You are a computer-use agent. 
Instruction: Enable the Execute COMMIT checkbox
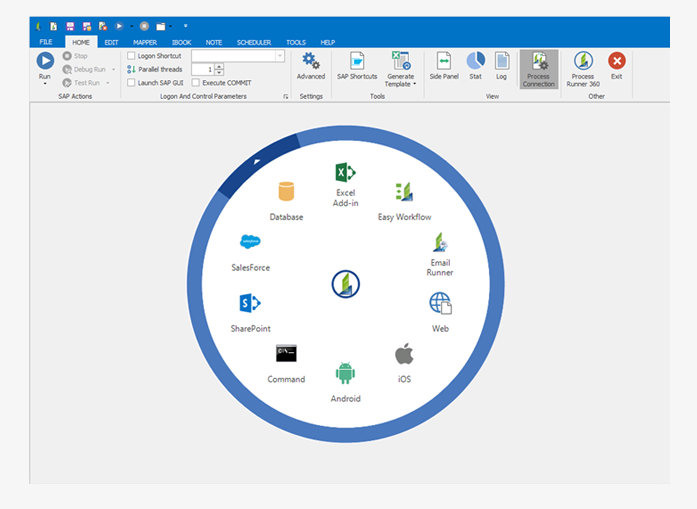point(196,83)
